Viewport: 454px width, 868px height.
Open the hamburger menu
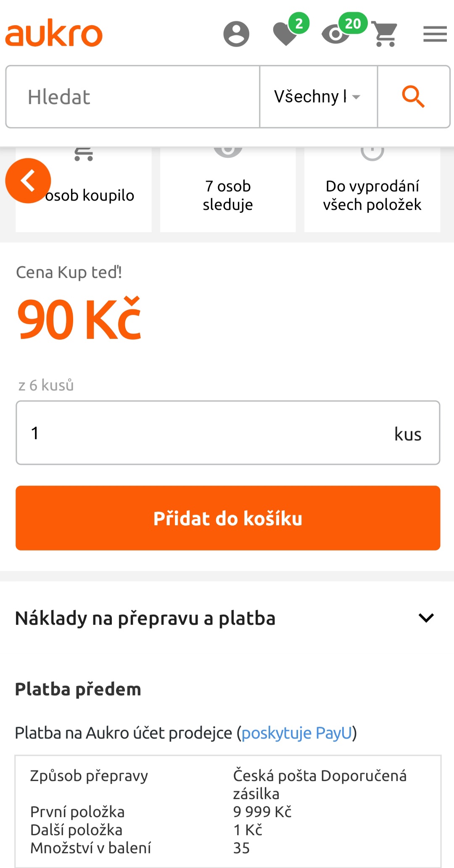pos(435,34)
